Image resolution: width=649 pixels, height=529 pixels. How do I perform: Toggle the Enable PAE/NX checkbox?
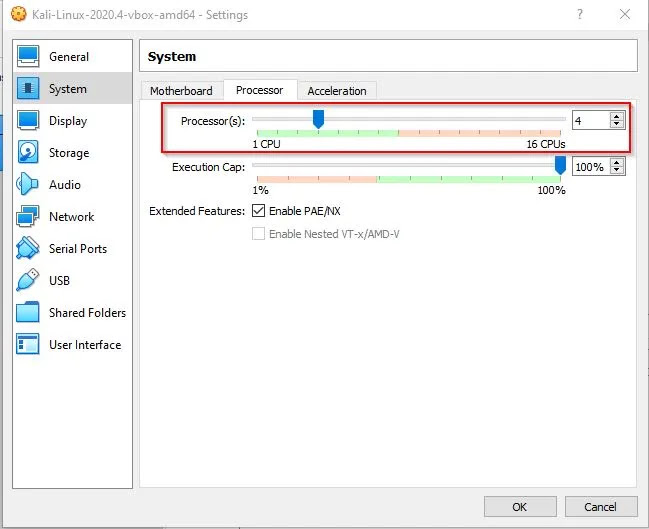tap(258, 211)
